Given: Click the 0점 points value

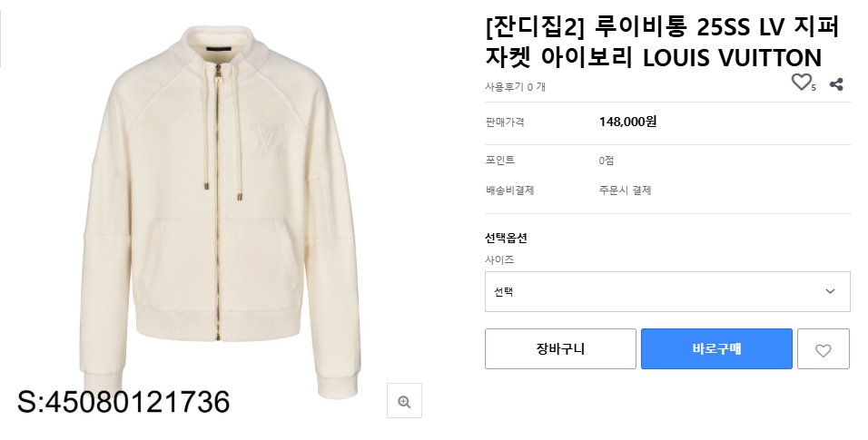Looking at the screenshot, I should (x=607, y=161).
